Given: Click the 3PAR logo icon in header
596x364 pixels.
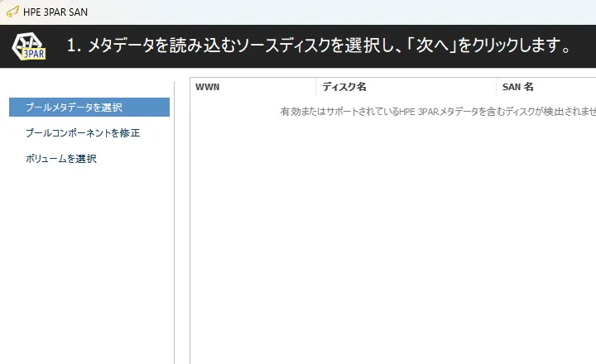Looking at the screenshot, I should point(29,46).
